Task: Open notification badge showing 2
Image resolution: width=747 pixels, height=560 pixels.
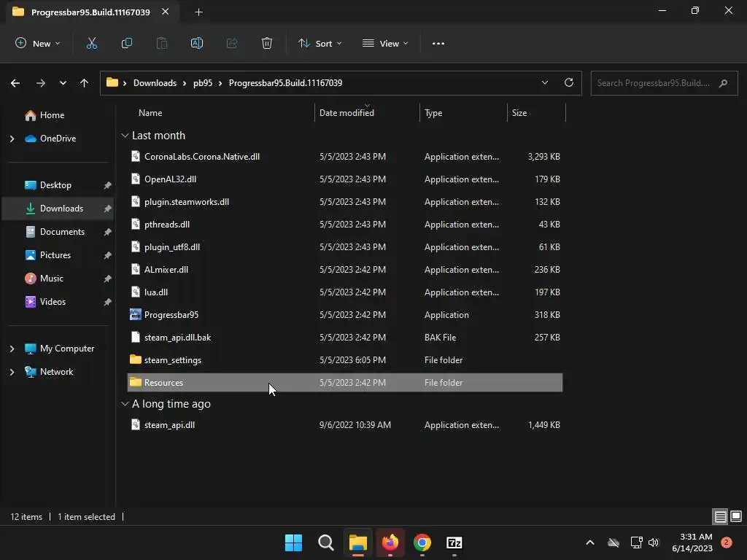Action: [726, 542]
